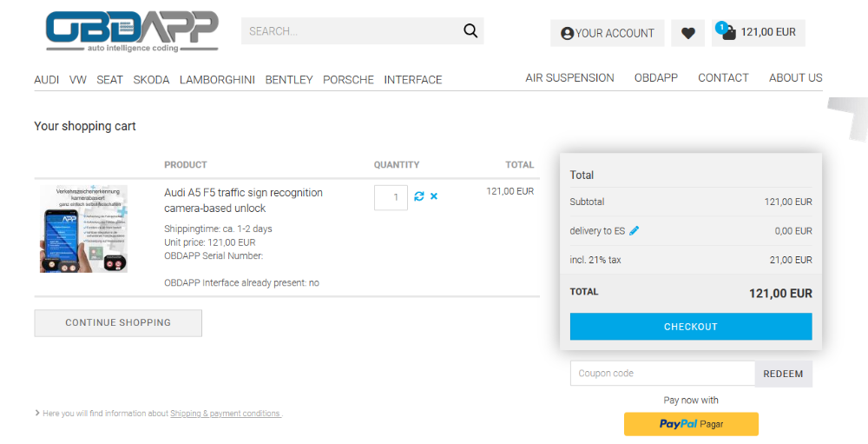
Task: Click the 'incl. 21% tax' label
Action: pyautogui.click(x=595, y=260)
